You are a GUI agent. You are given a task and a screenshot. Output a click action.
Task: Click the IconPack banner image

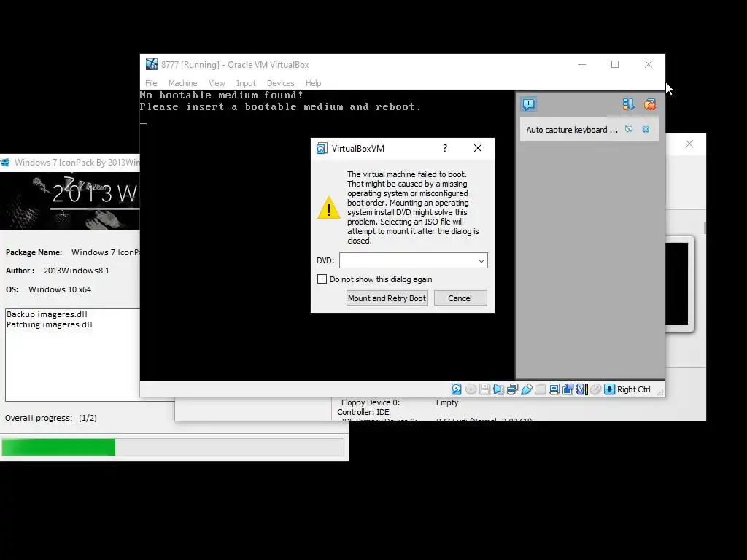click(x=70, y=201)
